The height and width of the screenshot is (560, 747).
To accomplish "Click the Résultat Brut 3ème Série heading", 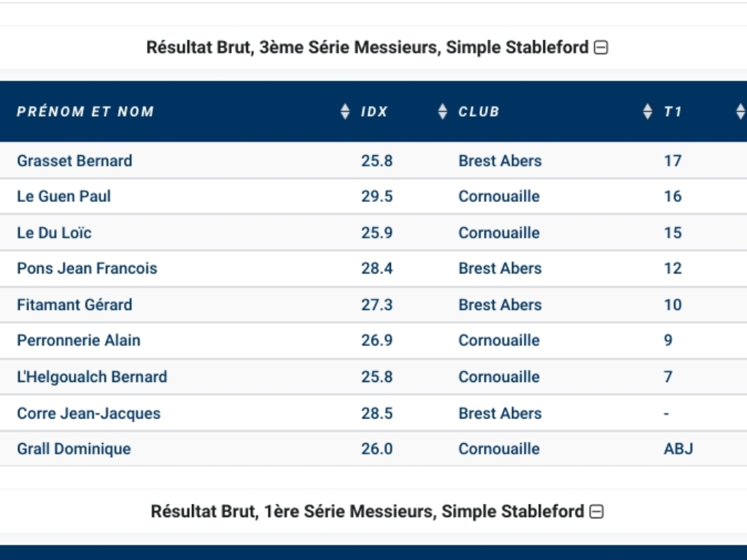I will point(367,48).
